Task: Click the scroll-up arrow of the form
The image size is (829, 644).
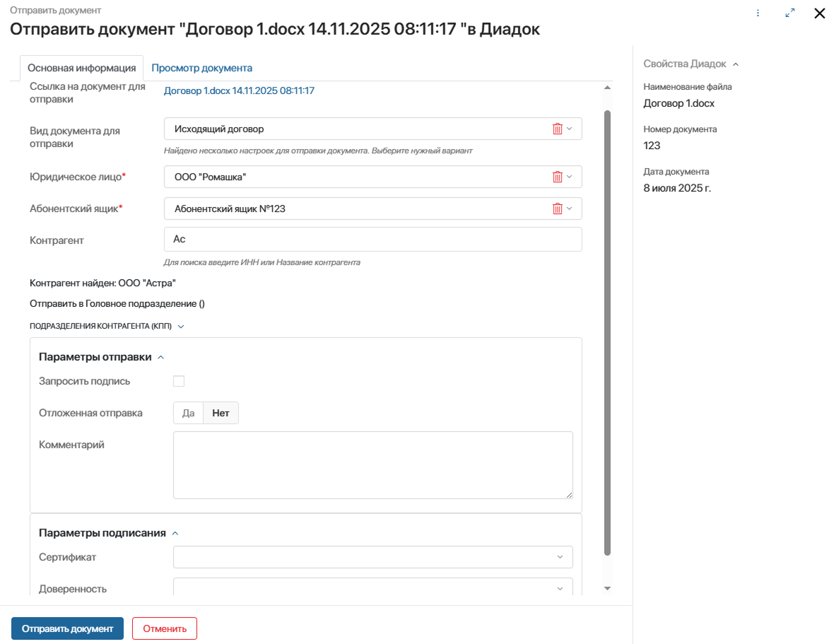Action: [x=608, y=88]
